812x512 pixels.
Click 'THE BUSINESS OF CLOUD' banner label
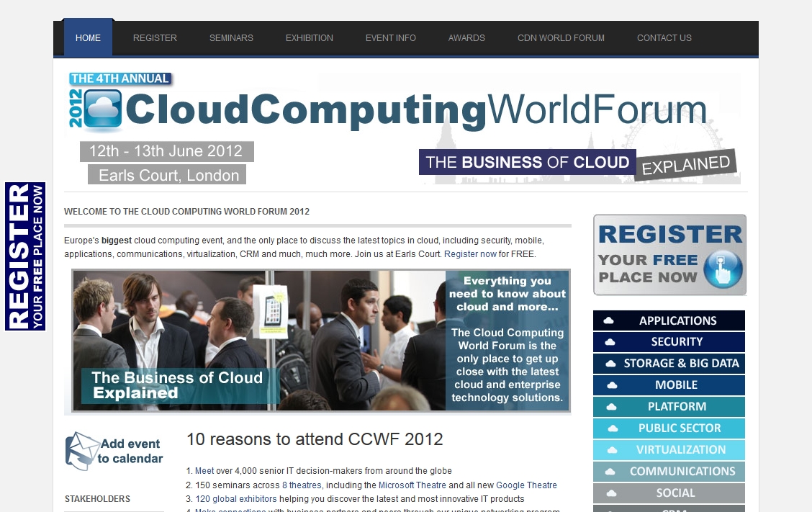527,162
